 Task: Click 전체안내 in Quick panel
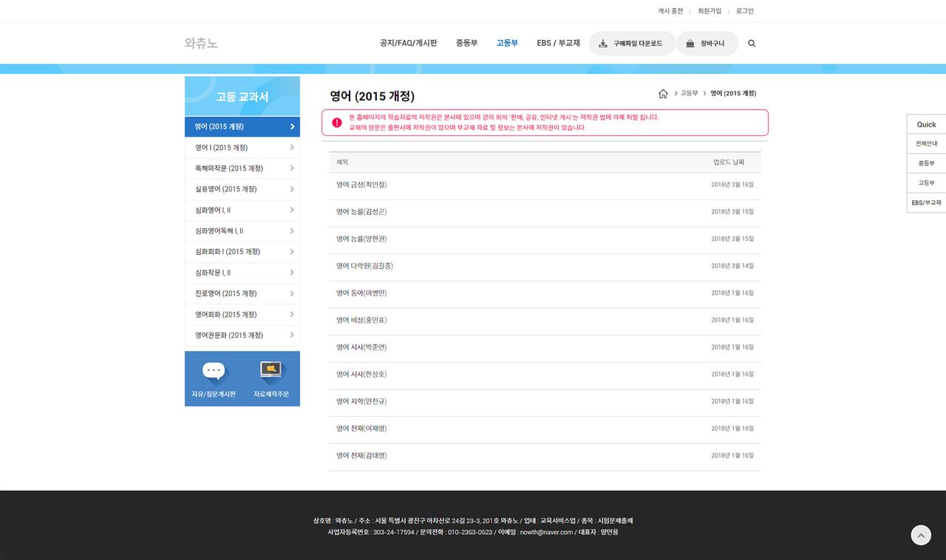coord(926,143)
